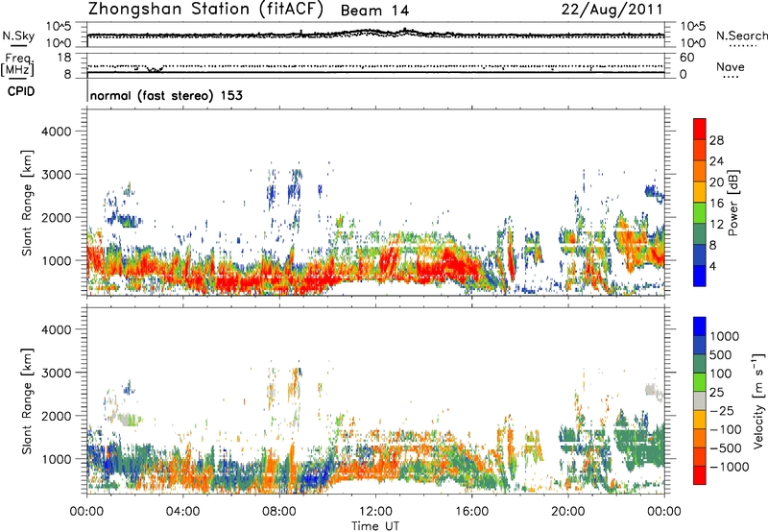Click the '2000' tick on the power panel
Screen dimensions: 768x532
click(56, 217)
